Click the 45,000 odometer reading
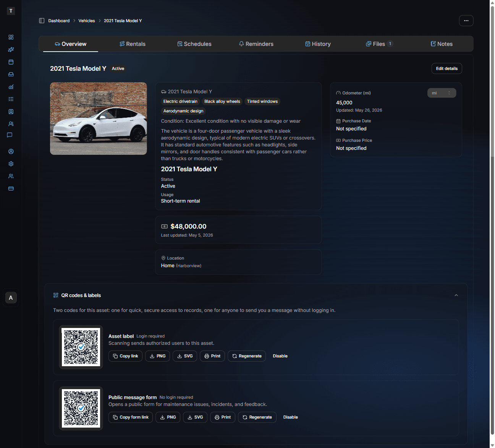This screenshot has width=495, height=448. pyautogui.click(x=344, y=102)
